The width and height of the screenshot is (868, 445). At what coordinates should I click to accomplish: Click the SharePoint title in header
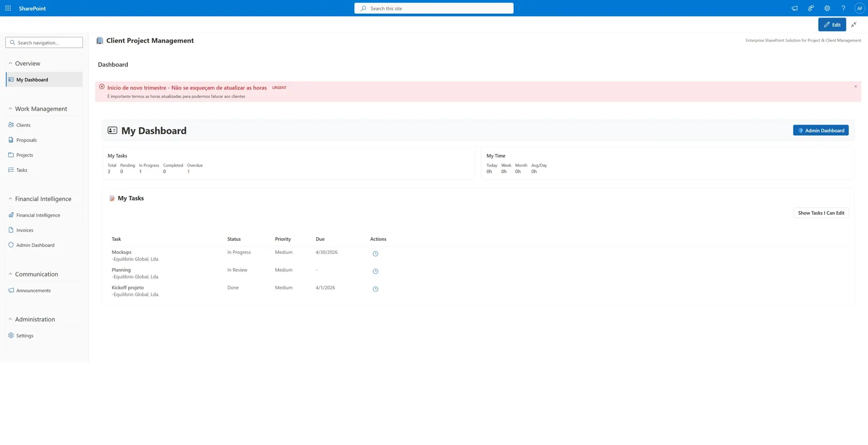[x=32, y=8]
